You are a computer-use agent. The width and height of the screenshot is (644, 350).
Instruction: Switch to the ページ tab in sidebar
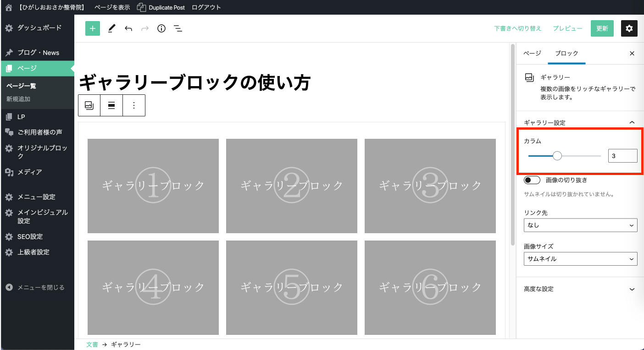point(532,54)
